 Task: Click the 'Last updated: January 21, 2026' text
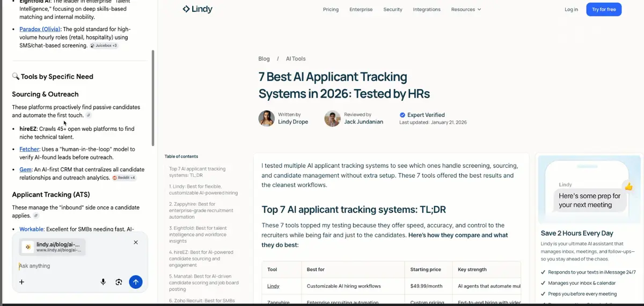433,122
